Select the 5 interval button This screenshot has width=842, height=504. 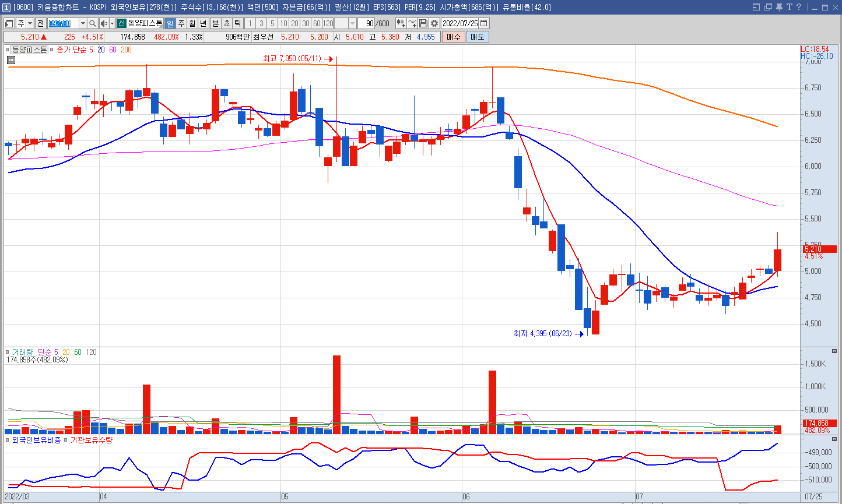[x=272, y=23]
